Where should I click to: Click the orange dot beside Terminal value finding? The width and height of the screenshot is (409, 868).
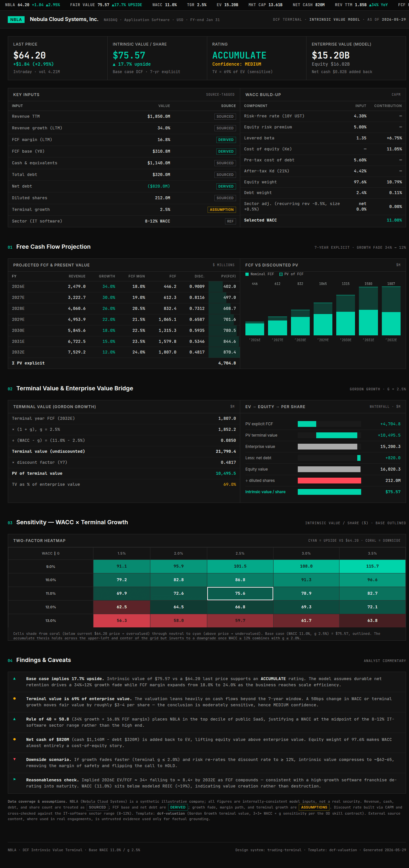(14, 699)
